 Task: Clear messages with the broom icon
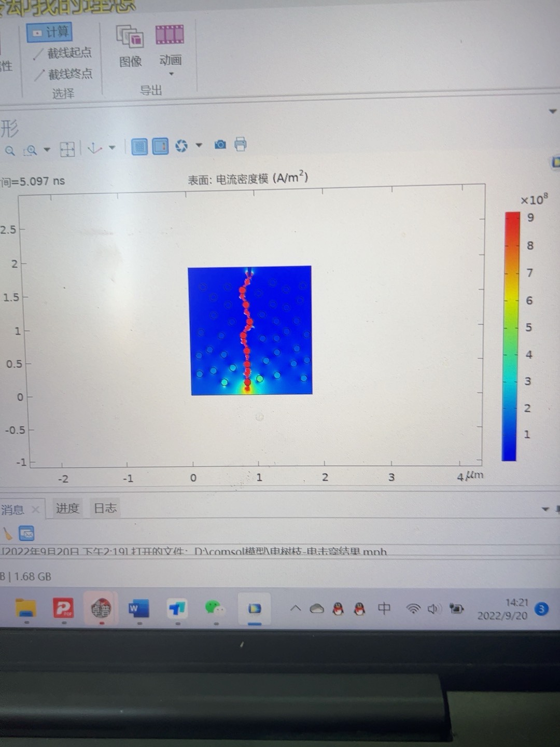(x=7, y=534)
